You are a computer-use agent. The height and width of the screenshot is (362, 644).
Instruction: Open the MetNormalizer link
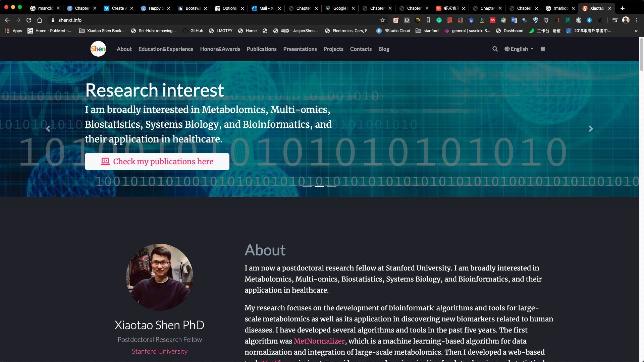(319, 341)
